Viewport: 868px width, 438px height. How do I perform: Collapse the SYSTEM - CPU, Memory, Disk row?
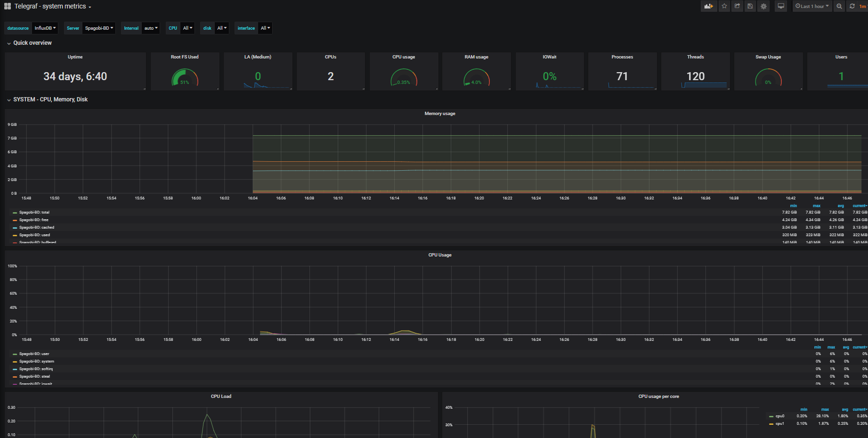coord(50,99)
